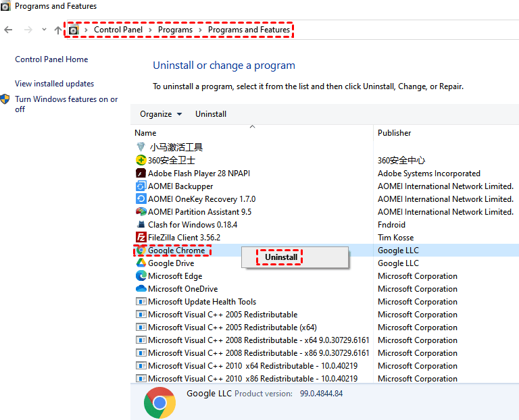Click the Clash for Windows icon
Screen dimensions: 519x420
point(141,225)
